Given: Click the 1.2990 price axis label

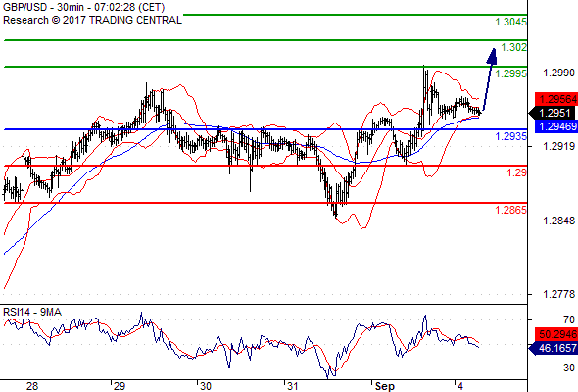Looking at the screenshot, I should tap(558, 73).
